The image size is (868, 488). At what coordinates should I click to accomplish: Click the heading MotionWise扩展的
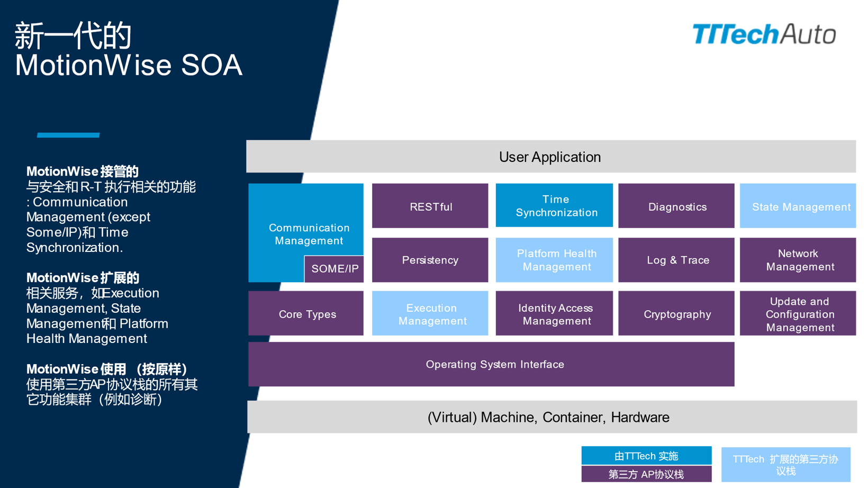pyautogui.click(x=83, y=278)
